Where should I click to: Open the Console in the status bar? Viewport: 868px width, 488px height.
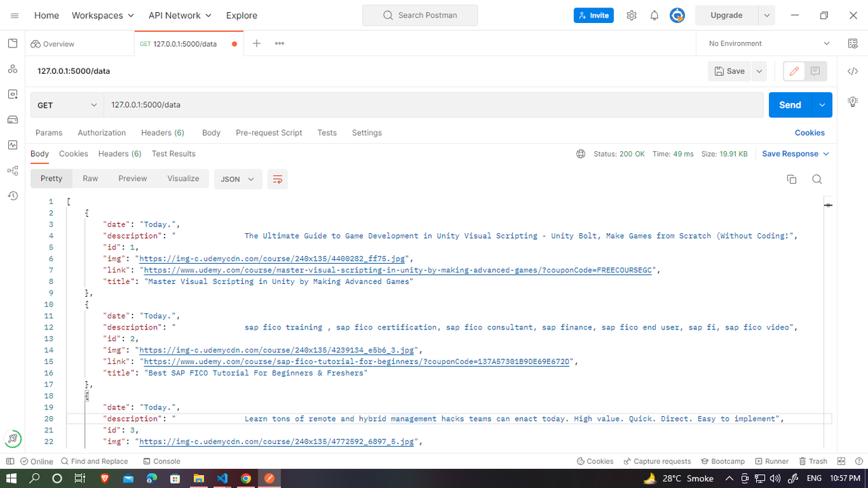162,461
